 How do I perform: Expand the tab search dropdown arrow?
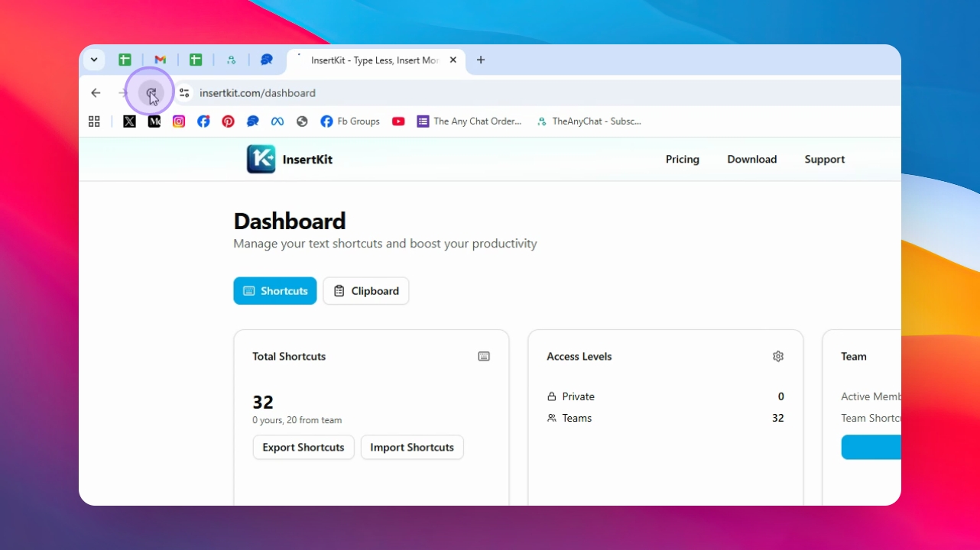(x=94, y=60)
